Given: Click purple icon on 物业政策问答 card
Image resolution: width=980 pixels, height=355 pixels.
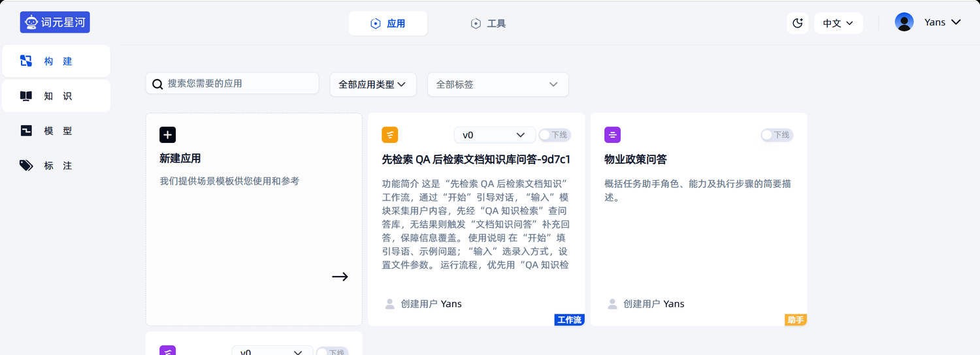Looking at the screenshot, I should coord(613,135).
